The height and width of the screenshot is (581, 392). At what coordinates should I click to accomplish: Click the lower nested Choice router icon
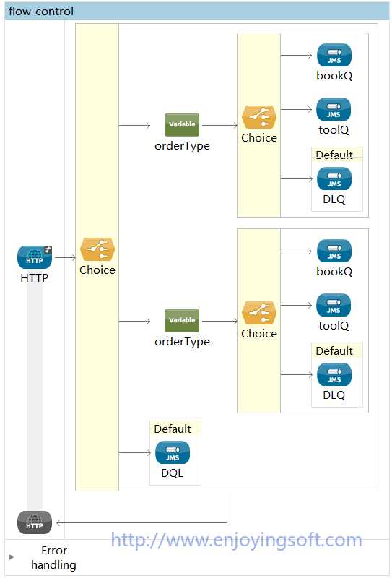[259, 313]
